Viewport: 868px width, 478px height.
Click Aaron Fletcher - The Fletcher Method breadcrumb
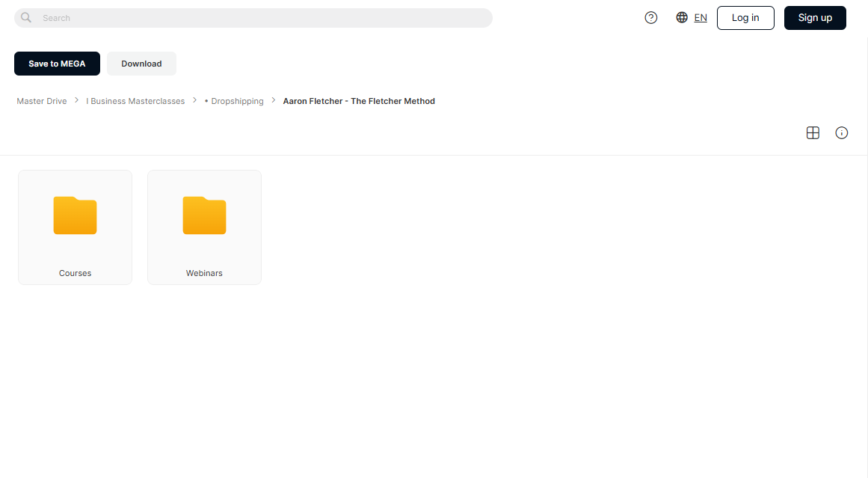[x=359, y=101]
